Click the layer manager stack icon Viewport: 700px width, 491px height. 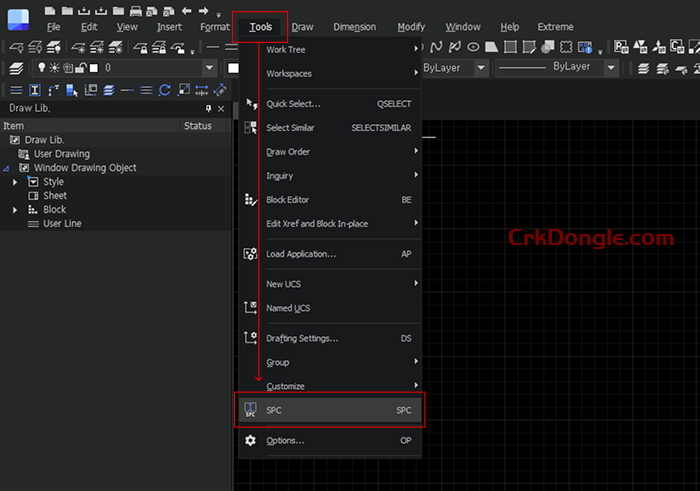(15, 68)
